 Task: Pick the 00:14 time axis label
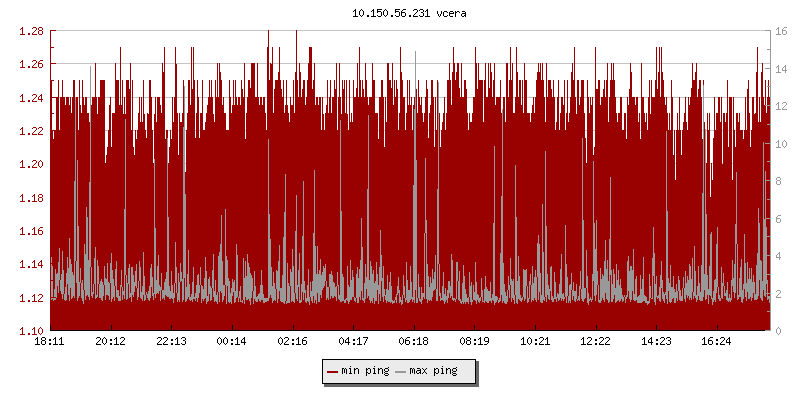232,341
